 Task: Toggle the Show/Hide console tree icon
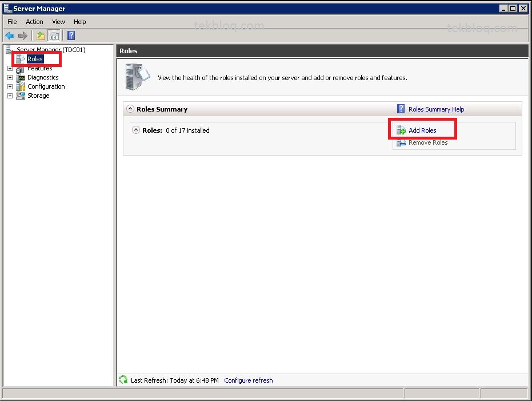(x=54, y=35)
